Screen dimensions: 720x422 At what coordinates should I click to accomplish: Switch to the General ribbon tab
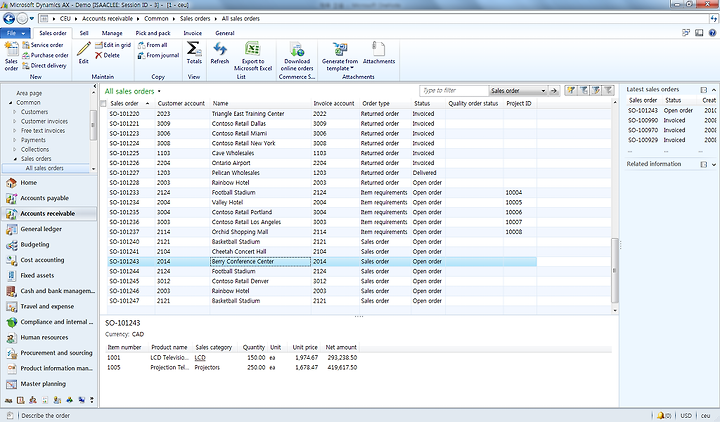click(x=225, y=33)
